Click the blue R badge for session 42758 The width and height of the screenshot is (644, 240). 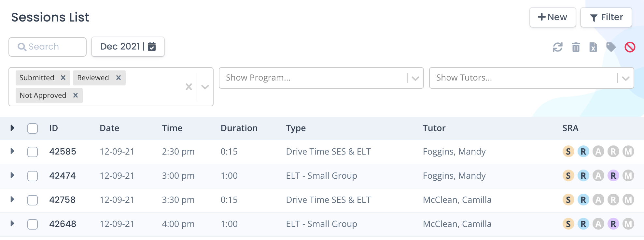[583, 200]
